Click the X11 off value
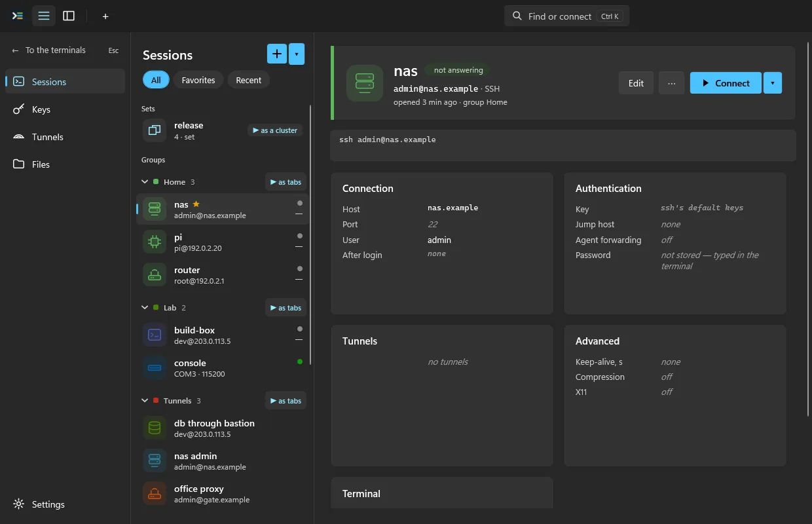 (x=667, y=392)
